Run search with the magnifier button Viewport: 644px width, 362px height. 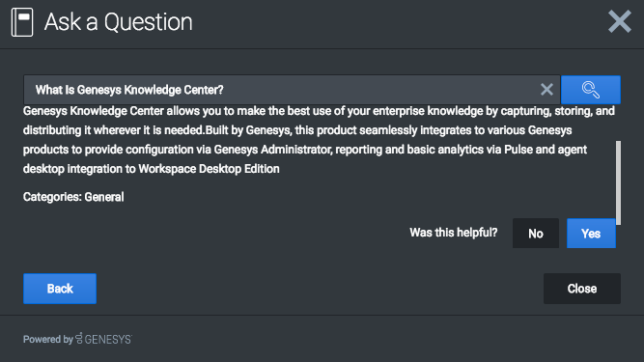coord(591,90)
